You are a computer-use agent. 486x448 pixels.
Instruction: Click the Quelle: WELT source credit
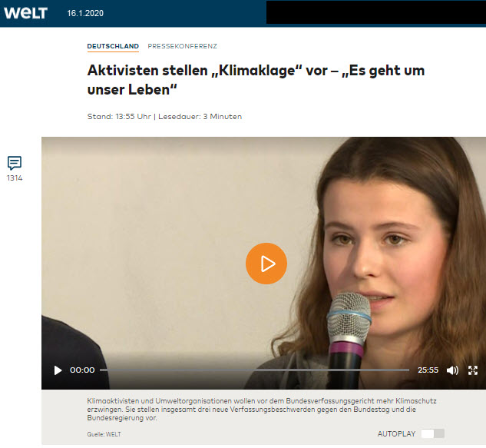click(104, 434)
